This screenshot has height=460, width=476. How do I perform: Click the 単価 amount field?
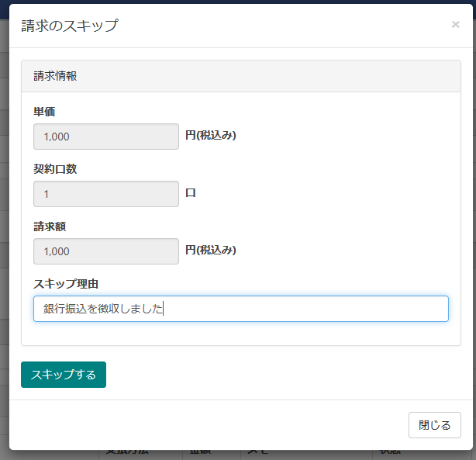(106, 137)
